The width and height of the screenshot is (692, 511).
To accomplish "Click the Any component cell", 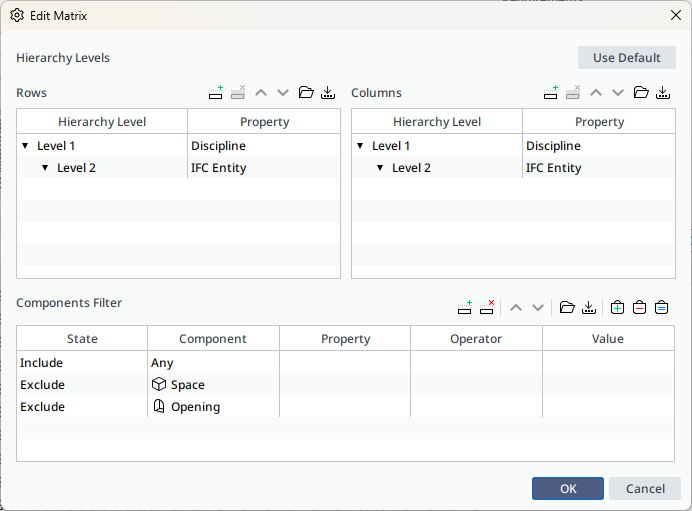I will (213, 362).
